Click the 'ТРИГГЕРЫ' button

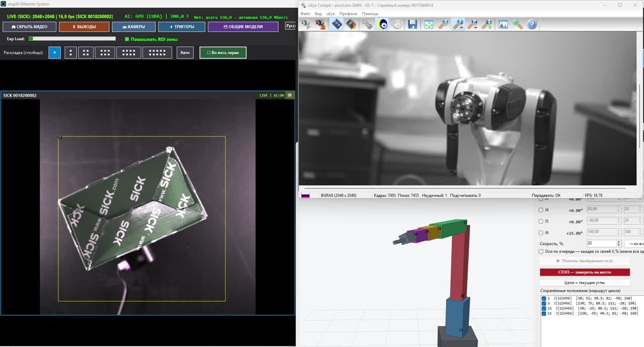pyautogui.click(x=182, y=27)
